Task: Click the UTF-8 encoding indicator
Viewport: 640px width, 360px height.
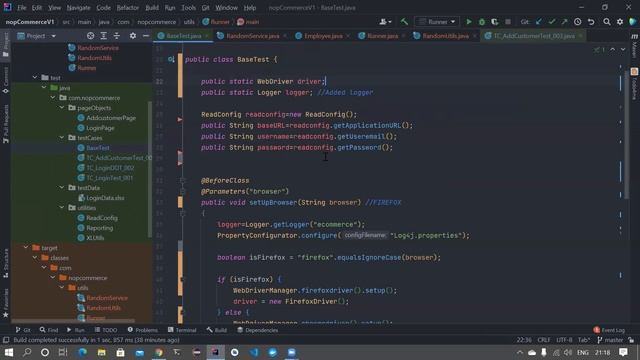Action: (564, 340)
